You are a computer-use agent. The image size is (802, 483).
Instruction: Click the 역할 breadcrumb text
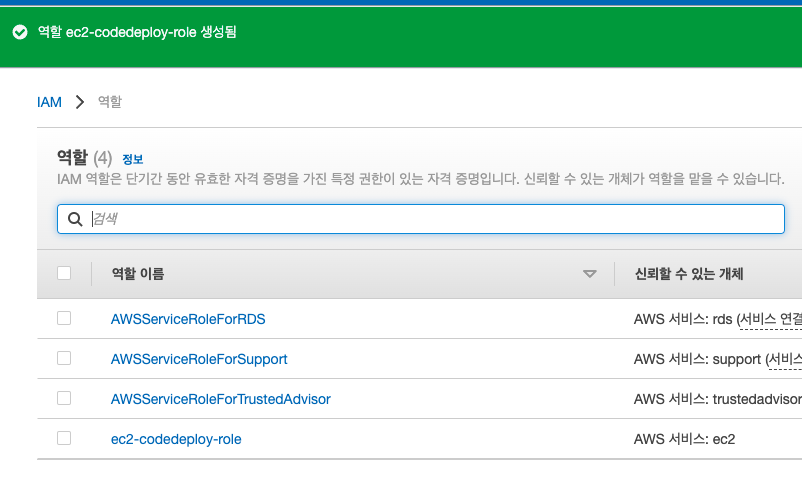110,102
